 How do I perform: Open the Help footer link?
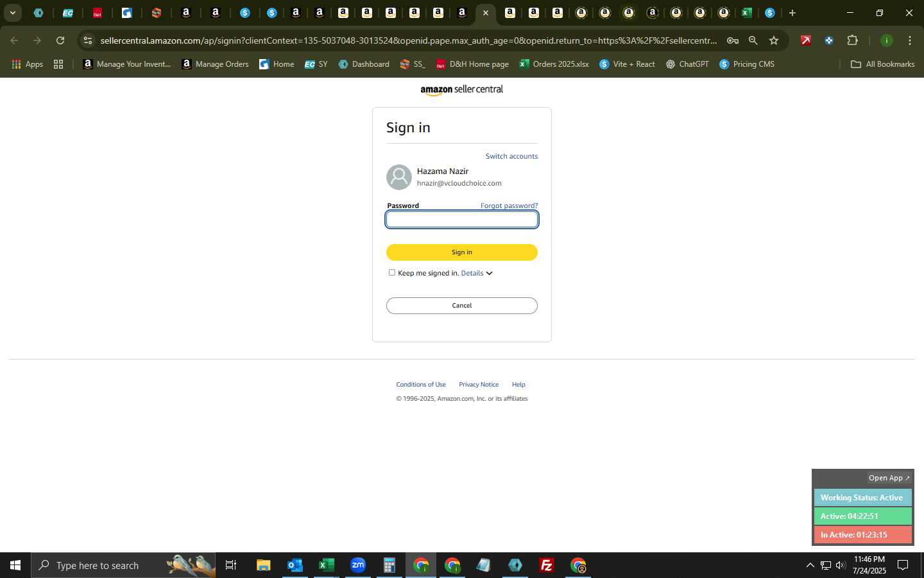[518, 385]
